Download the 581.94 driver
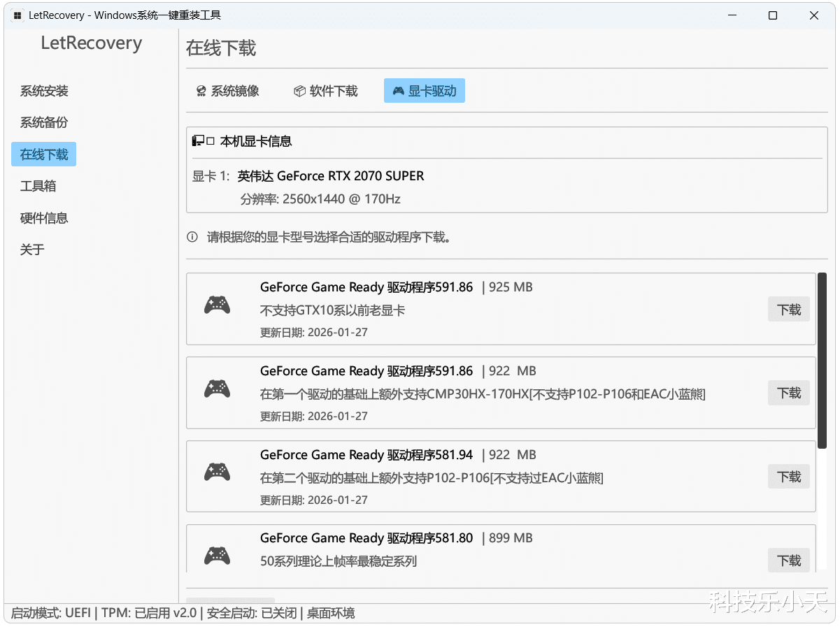Viewport: 840px width, 629px height. [x=789, y=477]
